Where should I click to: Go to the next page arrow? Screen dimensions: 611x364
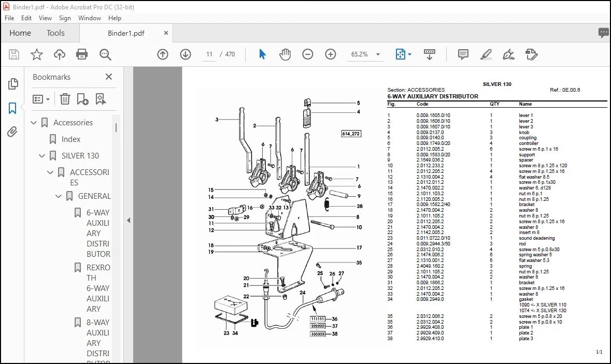pyautogui.click(x=186, y=54)
